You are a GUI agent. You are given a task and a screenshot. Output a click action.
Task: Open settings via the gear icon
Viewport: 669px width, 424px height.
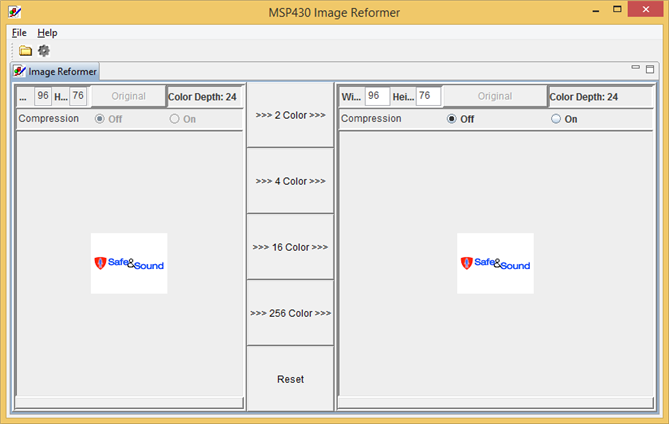44,51
